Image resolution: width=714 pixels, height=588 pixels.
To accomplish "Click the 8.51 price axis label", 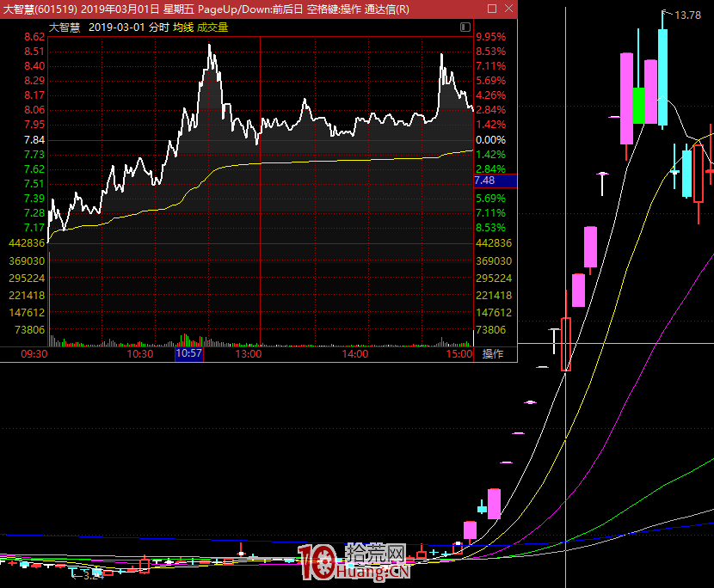I will point(34,52).
